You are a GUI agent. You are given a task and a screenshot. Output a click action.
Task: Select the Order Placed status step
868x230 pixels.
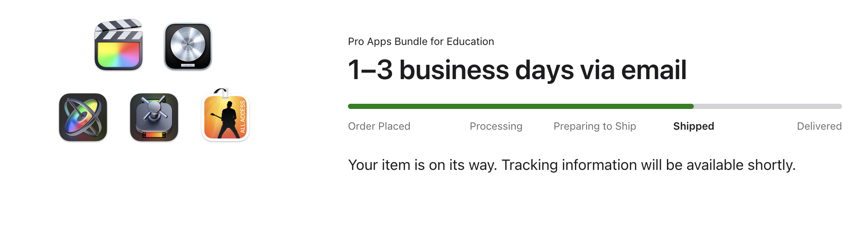tap(379, 126)
